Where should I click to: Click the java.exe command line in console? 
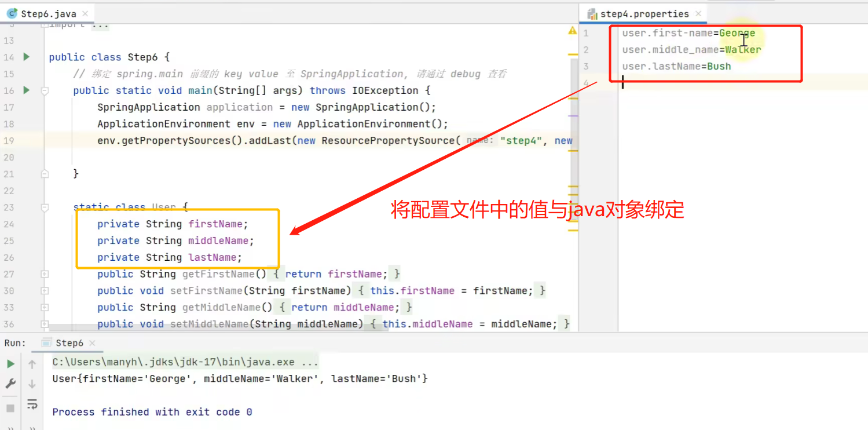coord(185,362)
